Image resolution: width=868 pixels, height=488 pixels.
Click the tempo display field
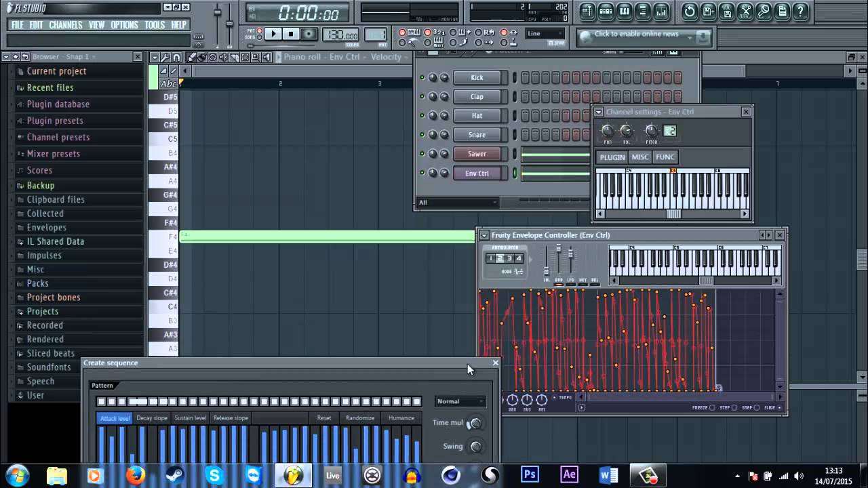(340, 35)
